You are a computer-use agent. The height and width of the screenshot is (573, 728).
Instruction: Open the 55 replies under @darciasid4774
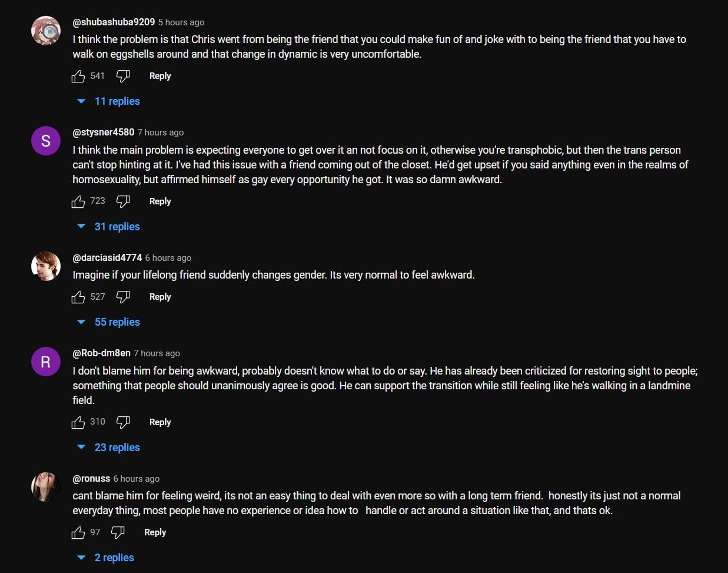pos(117,322)
